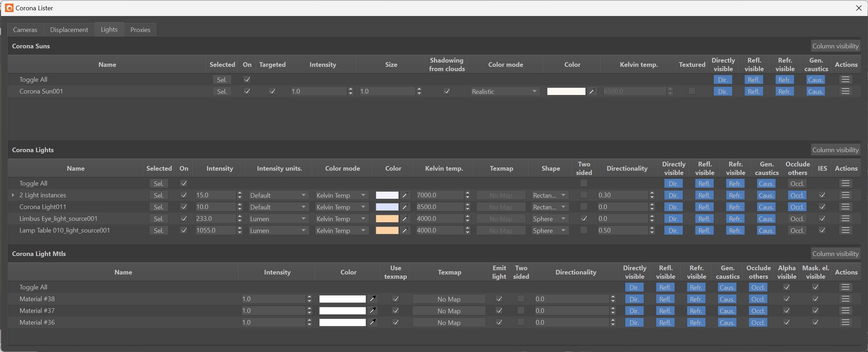Pick color with eyedropper for Corona Sun001
Image resolution: width=868 pixels, height=352 pixels.
(x=592, y=91)
